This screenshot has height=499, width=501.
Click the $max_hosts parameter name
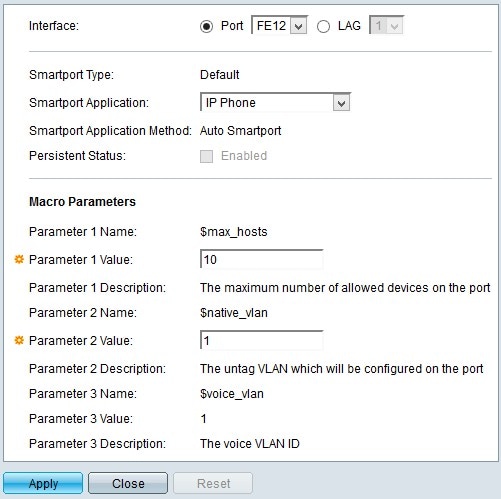point(234,232)
